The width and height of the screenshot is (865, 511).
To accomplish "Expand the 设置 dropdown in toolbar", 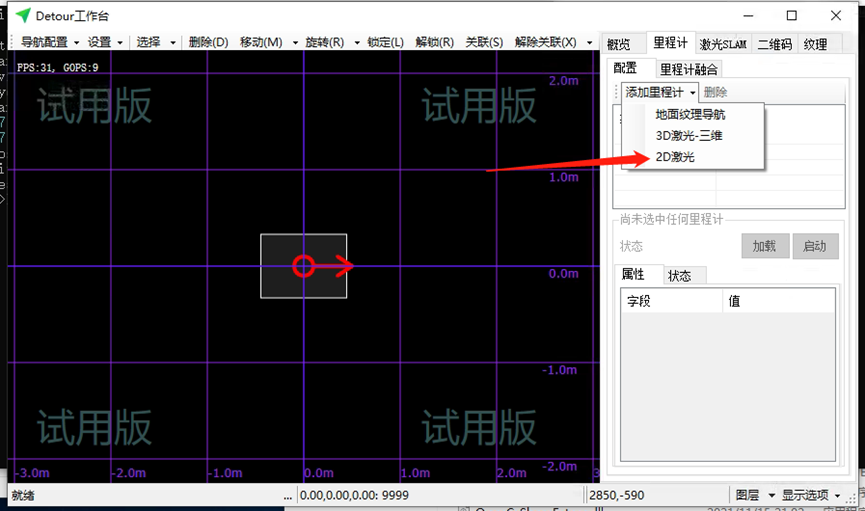I will [105, 42].
